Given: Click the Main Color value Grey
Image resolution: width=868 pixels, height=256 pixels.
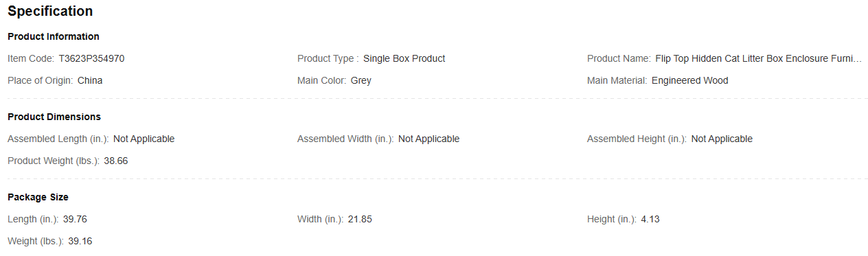Looking at the screenshot, I should point(361,81).
